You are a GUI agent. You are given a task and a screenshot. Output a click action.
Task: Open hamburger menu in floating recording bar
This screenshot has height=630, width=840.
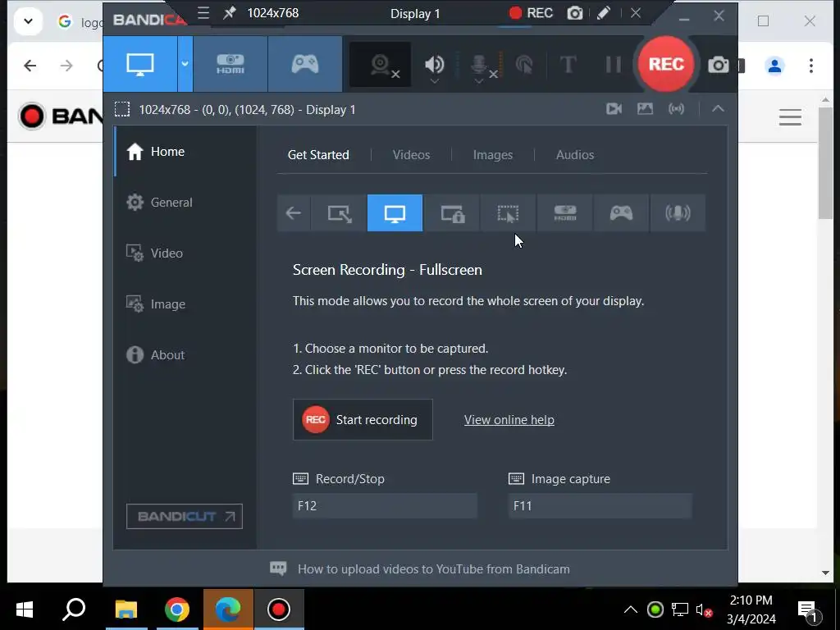click(x=203, y=13)
